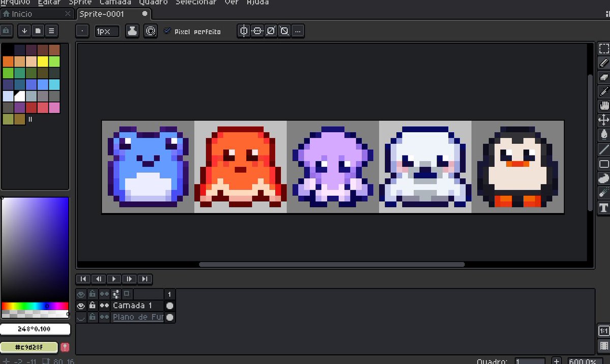The width and height of the screenshot is (610, 364).
Task: Enable vertical symmetry mode
Action: tap(244, 31)
